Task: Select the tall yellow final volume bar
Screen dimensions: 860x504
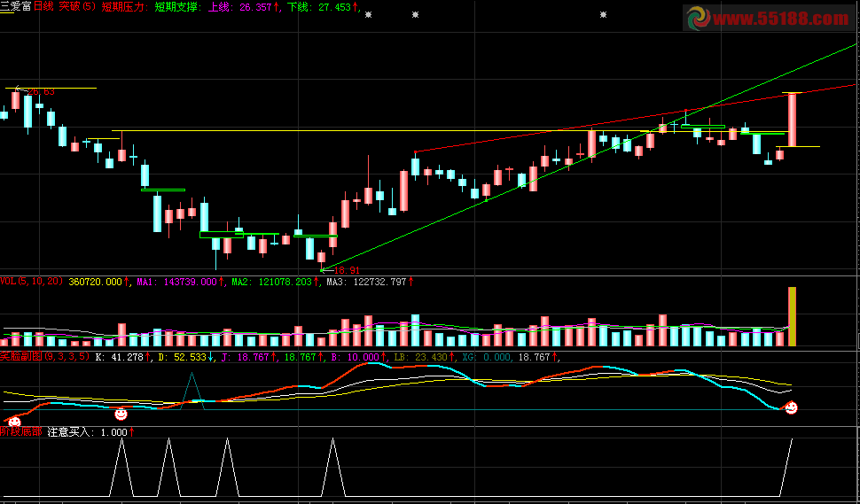Action: click(x=792, y=316)
